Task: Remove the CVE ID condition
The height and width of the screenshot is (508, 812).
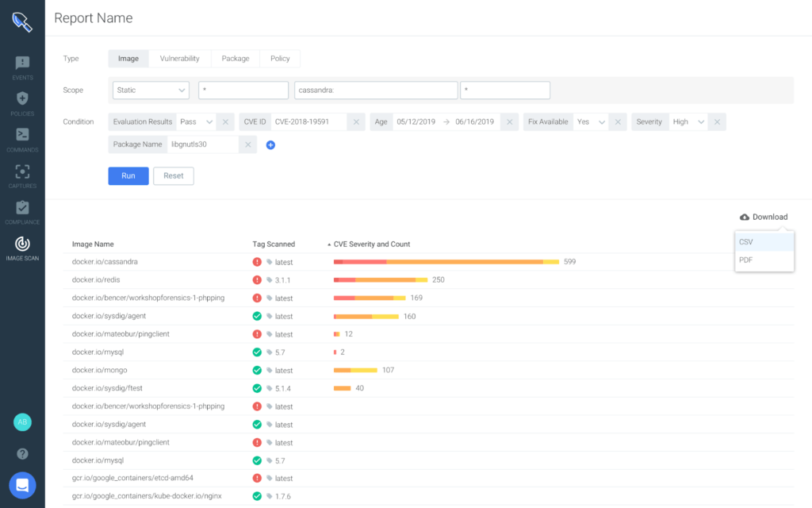Action: pyautogui.click(x=356, y=122)
